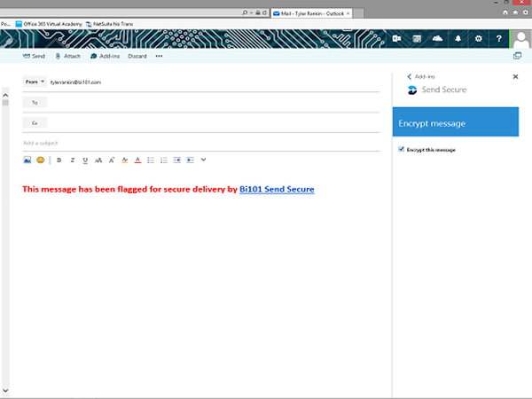Open Office 365 Virtual Academy bookmark

coord(49,24)
